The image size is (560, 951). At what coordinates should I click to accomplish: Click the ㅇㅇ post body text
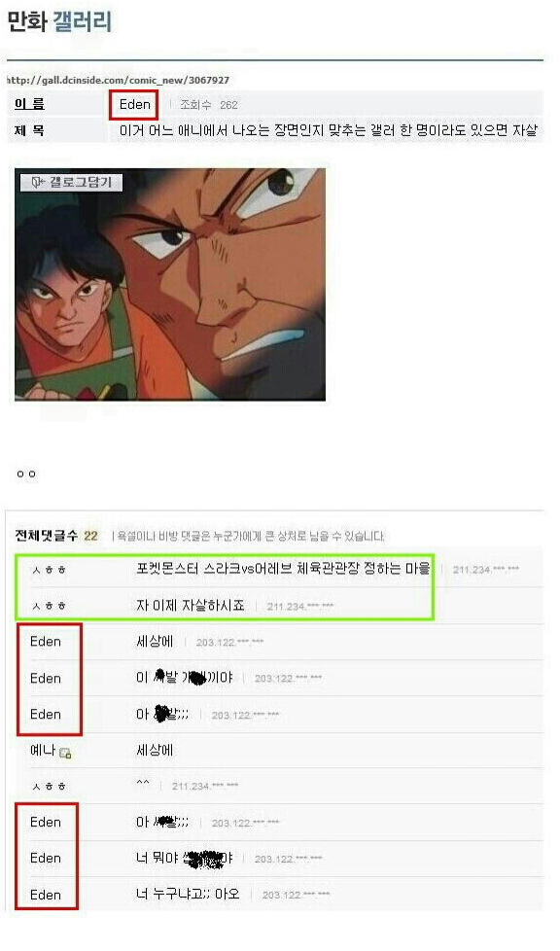[26, 474]
